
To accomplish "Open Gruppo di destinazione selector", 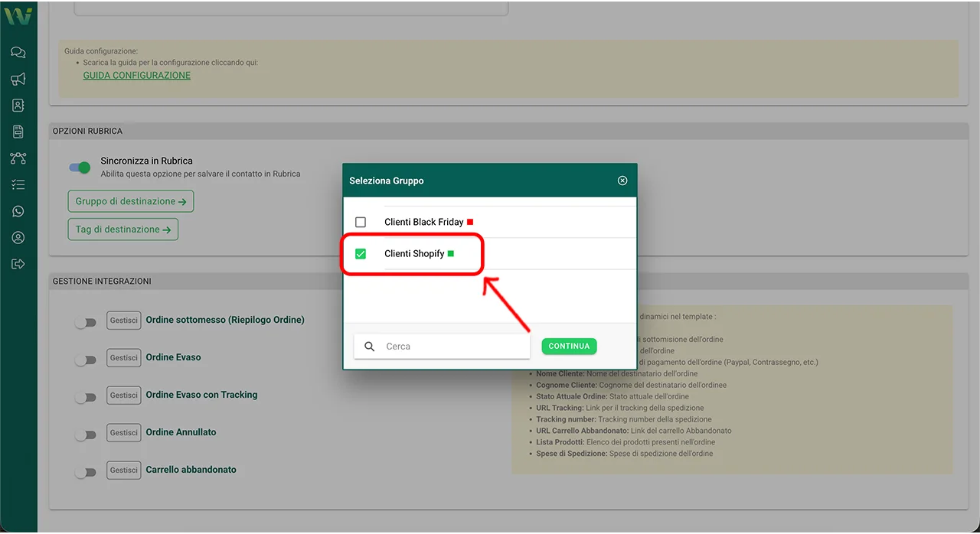I will click(131, 202).
